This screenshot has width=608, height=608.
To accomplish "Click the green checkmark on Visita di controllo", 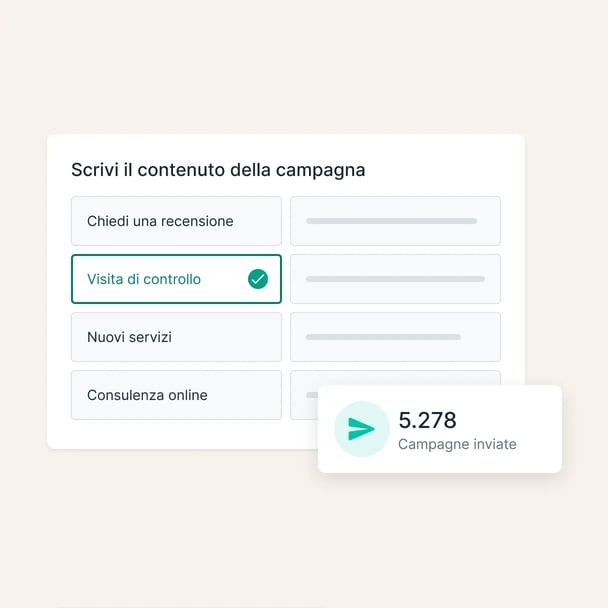I will click(x=258, y=279).
